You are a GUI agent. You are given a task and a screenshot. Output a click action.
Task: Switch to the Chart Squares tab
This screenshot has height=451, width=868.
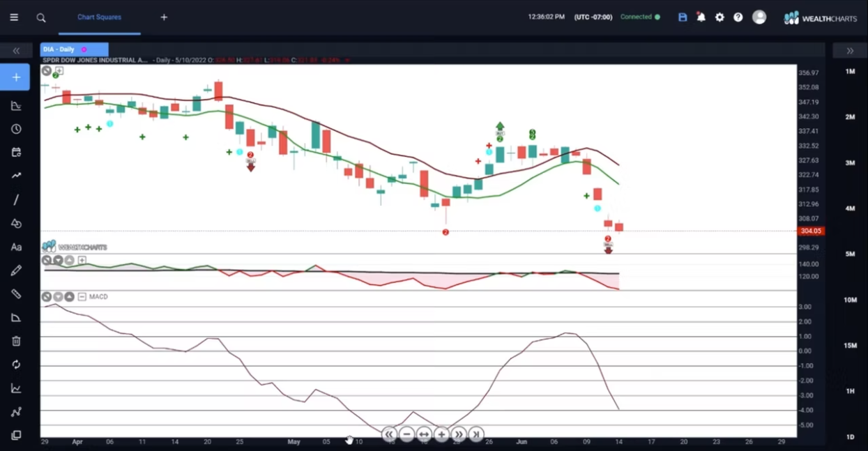pyautogui.click(x=99, y=17)
